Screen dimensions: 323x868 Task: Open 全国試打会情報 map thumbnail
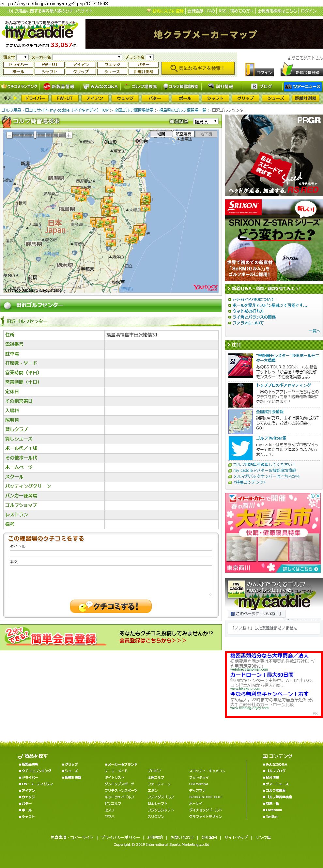click(240, 422)
